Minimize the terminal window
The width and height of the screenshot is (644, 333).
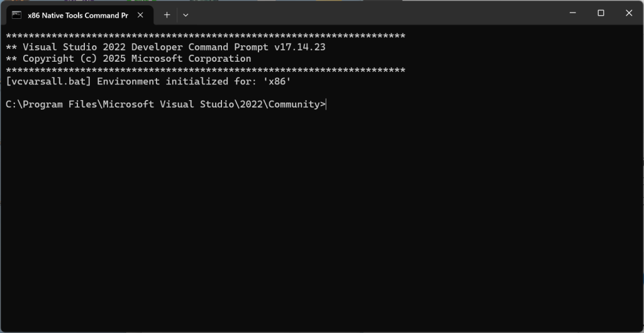(572, 13)
